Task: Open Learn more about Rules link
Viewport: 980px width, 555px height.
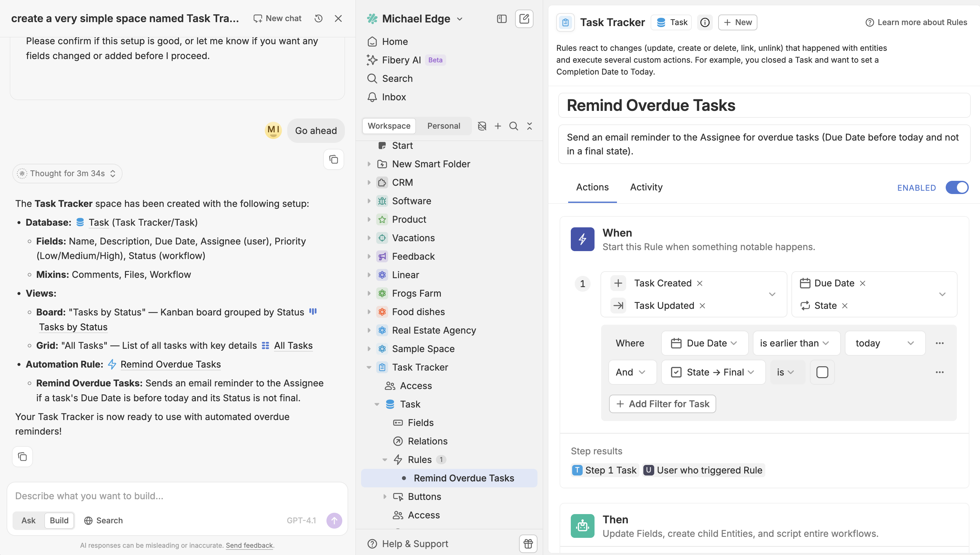Action: click(x=916, y=22)
